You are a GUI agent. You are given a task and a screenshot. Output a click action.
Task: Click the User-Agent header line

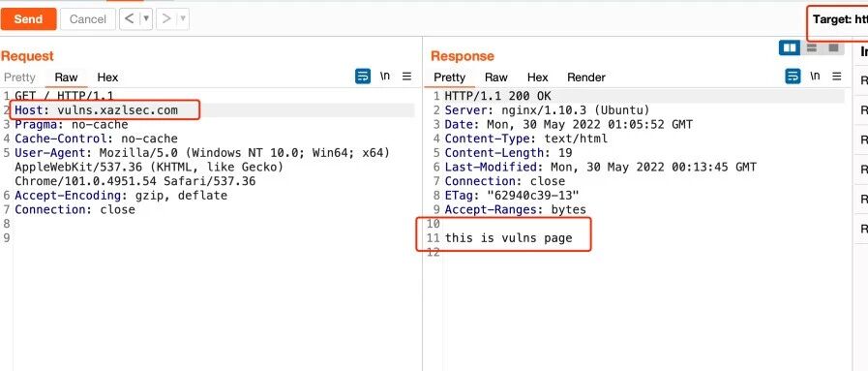(x=202, y=167)
